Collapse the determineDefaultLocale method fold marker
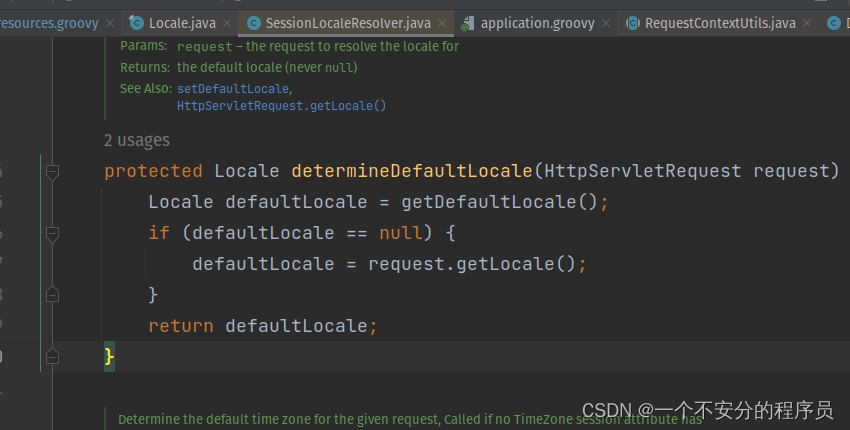The image size is (850, 430). [52, 172]
